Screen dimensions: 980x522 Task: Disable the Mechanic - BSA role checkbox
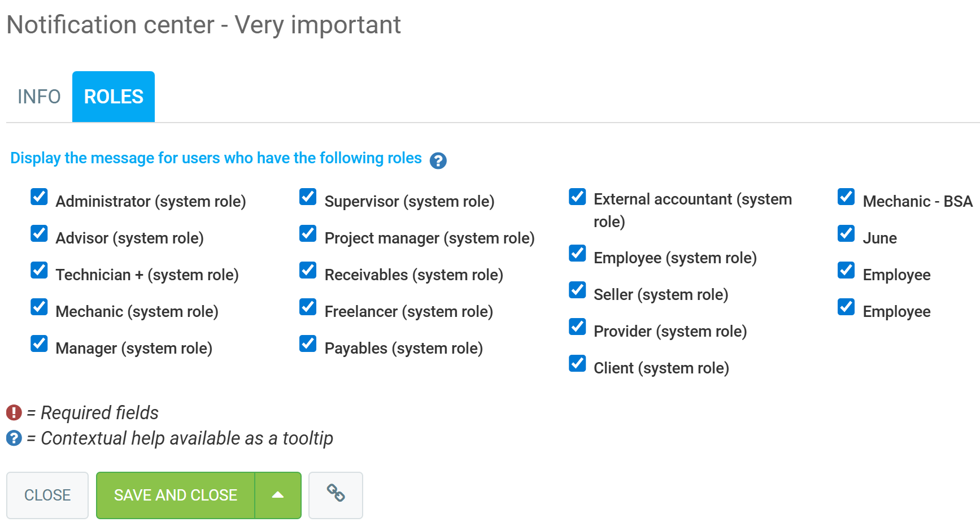(x=846, y=197)
